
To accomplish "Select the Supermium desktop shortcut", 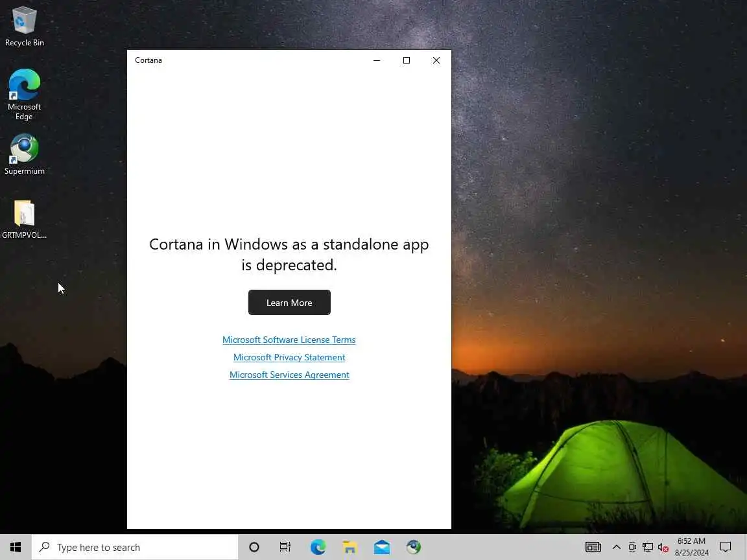I will pos(24,154).
